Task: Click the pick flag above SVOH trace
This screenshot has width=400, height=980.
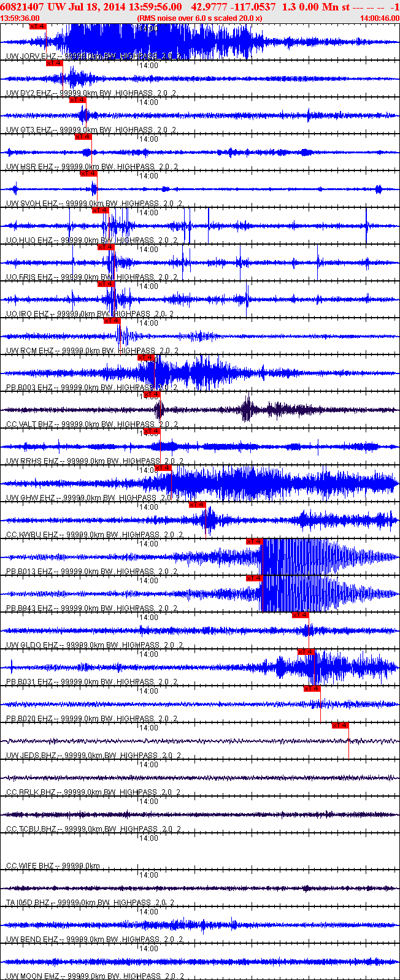Action: click(88, 174)
